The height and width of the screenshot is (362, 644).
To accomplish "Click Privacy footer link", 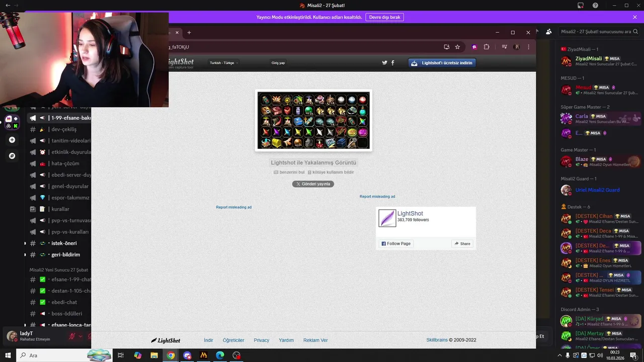I will [261, 340].
